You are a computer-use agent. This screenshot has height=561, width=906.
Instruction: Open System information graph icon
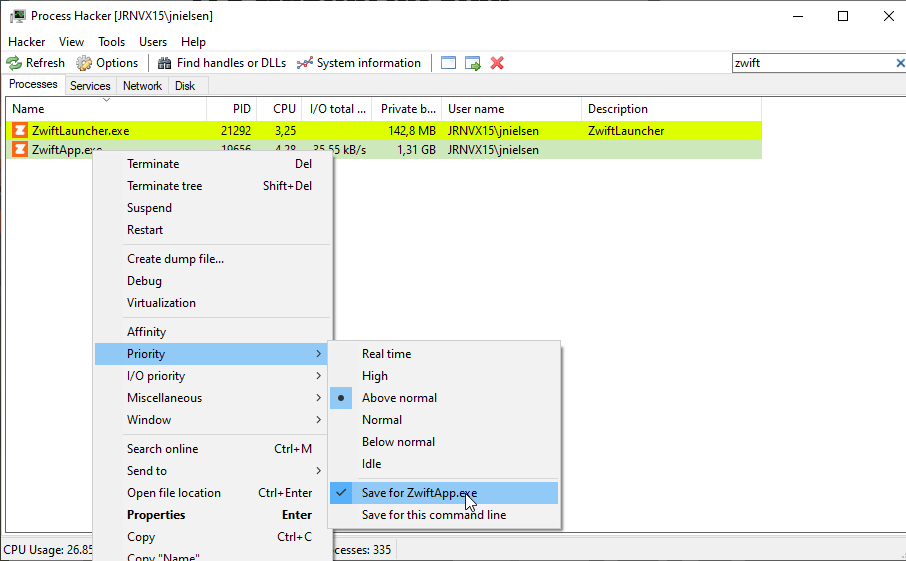click(x=305, y=63)
